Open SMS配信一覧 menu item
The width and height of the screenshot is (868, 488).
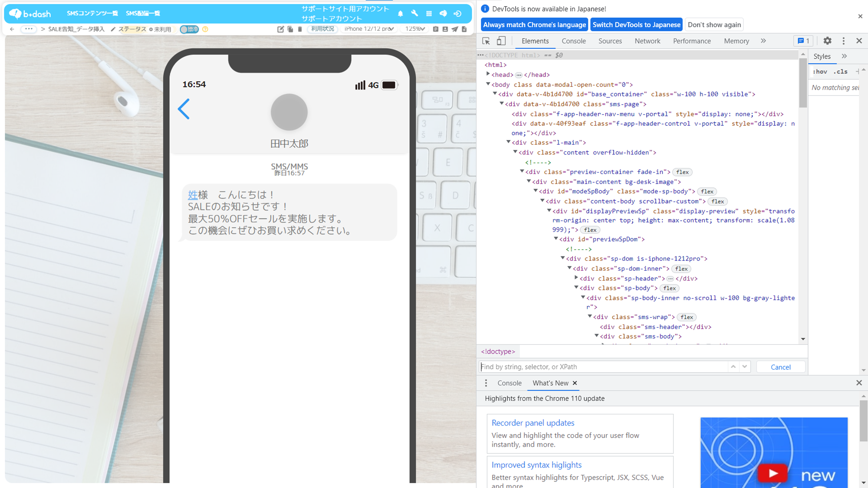tap(143, 13)
